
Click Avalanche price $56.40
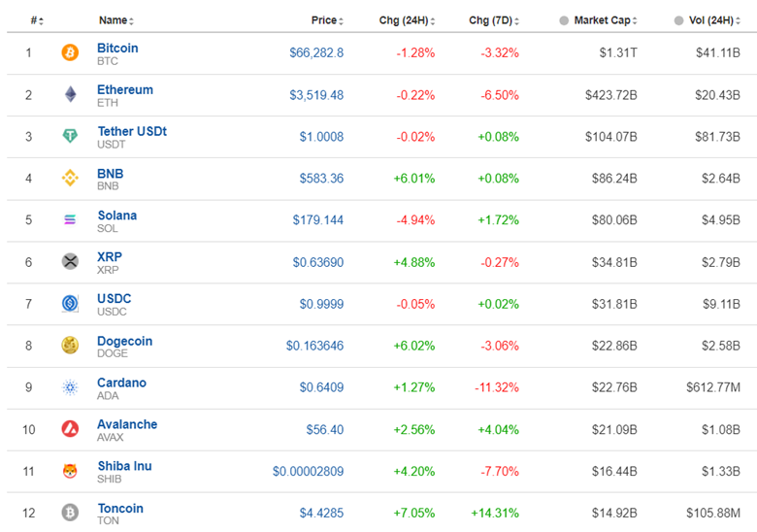pos(325,429)
